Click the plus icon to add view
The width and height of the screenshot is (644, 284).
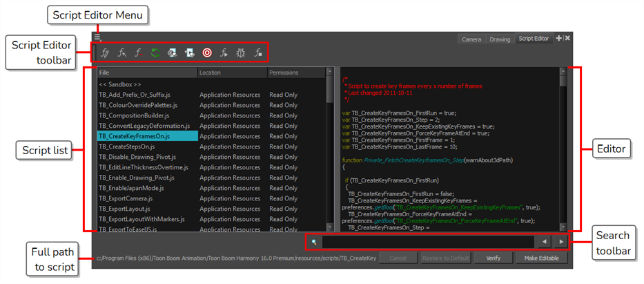pos(559,39)
